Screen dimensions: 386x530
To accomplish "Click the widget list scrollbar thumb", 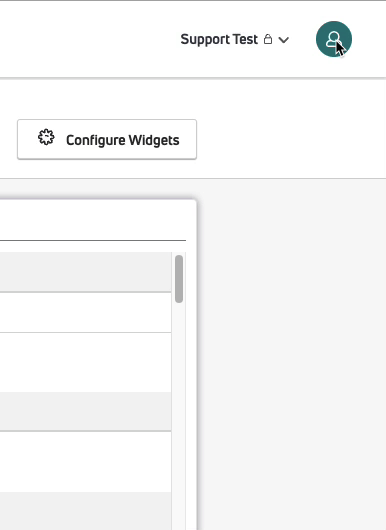I will tap(179, 279).
